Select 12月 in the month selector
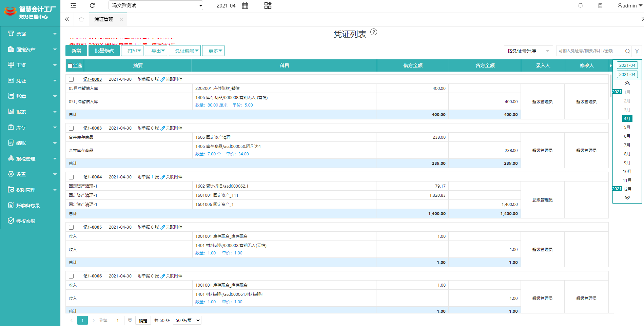Viewport: 644px width, 326px height. tap(627, 189)
